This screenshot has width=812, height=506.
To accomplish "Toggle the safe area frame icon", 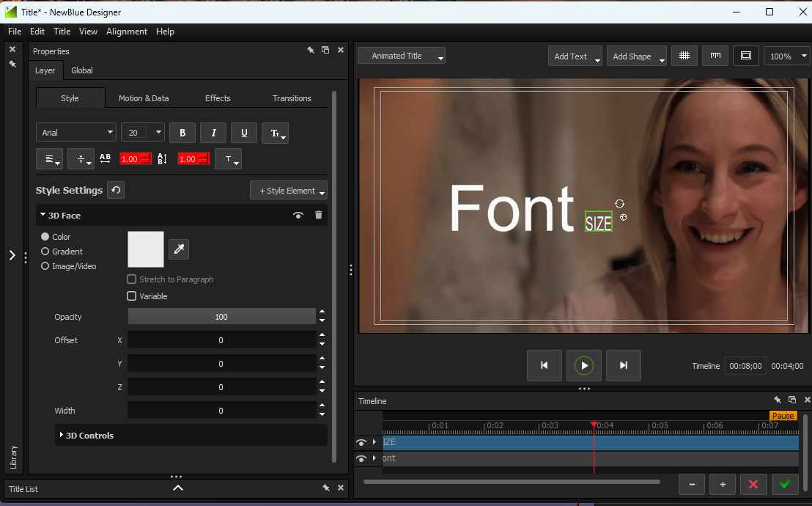I will [746, 56].
